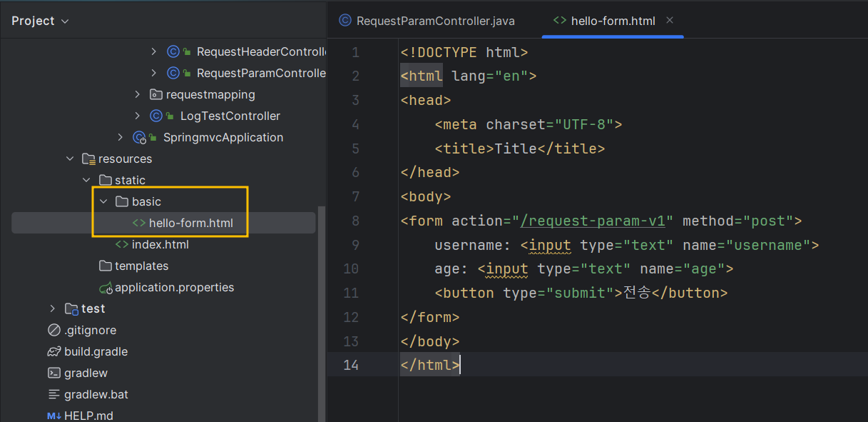Select RequestHeaderController in the project tree

261,51
